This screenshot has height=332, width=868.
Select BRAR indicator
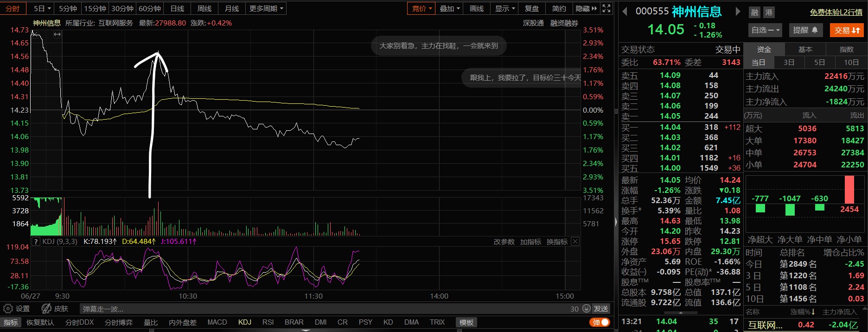294,322
